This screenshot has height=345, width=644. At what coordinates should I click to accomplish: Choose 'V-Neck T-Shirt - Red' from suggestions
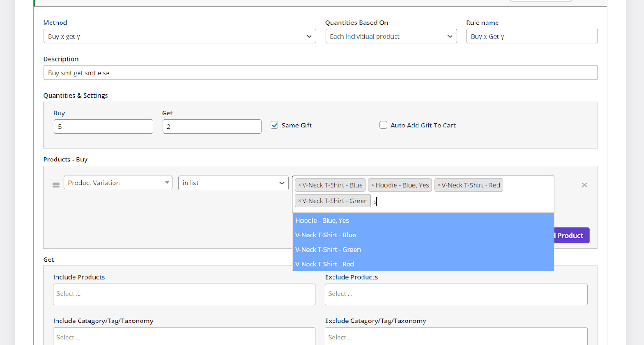pyautogui.click(x=423, y=264)
